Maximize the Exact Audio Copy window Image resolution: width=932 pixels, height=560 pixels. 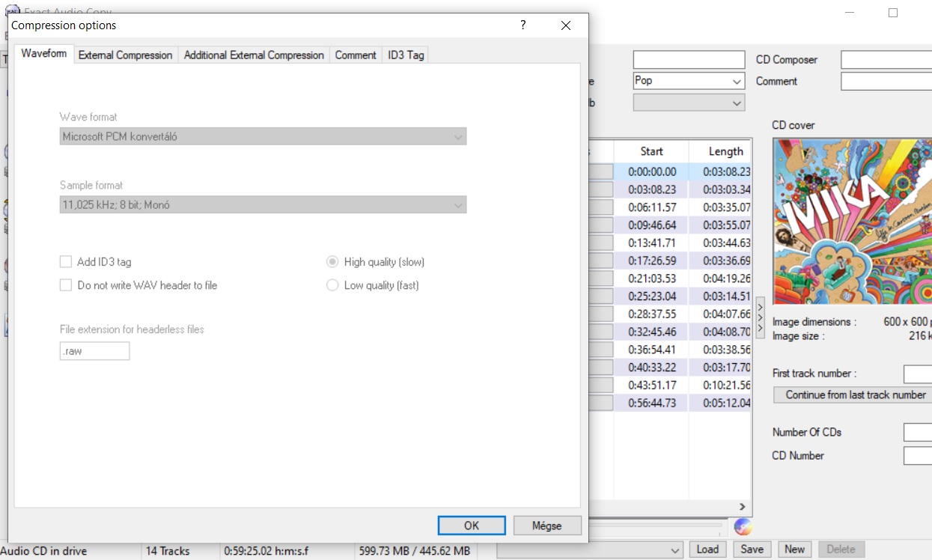893,13
